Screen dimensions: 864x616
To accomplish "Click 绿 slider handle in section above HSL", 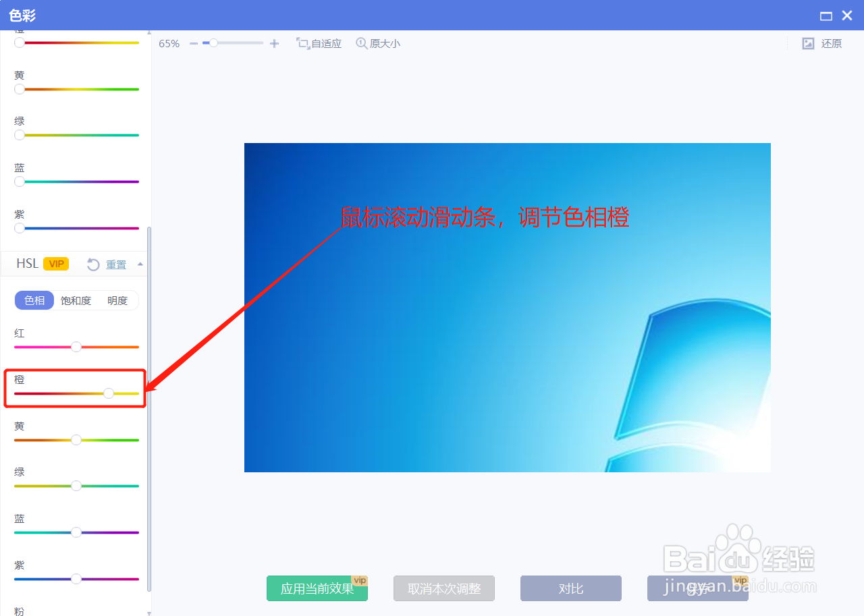I will (20, 135).
